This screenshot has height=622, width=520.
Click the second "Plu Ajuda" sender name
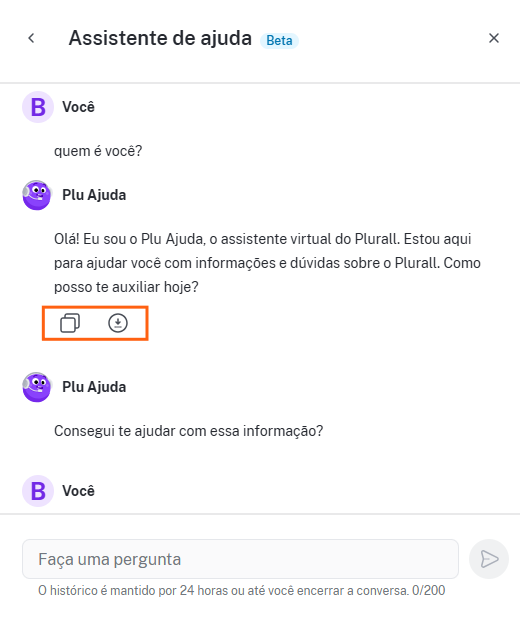pyautogui.click(x=94, y=387)
